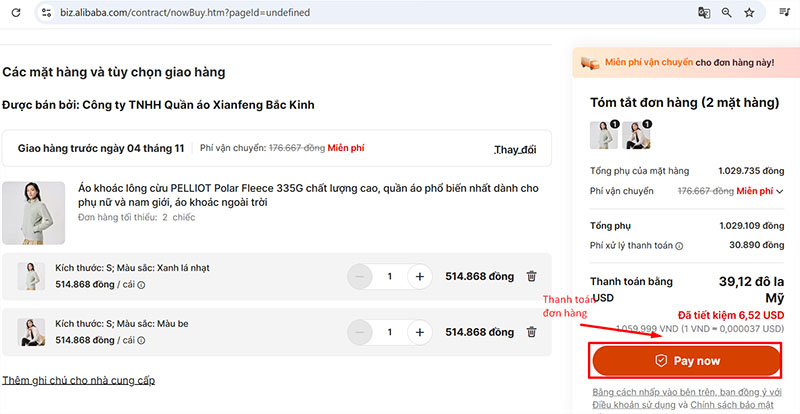Viewport: 800px width, 414px height.
Task: Click the zoom magnifier in address bar
Action: click(x=727, y=12)
